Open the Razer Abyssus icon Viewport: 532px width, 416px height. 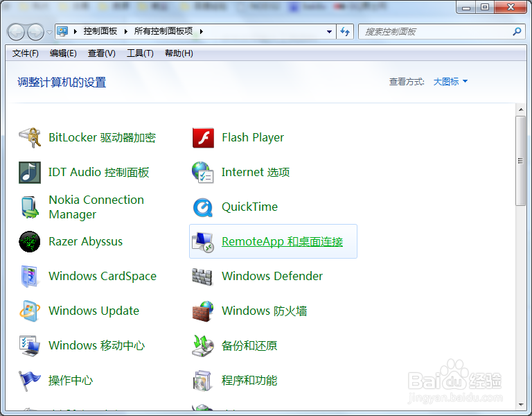click(x=30, y=242)
